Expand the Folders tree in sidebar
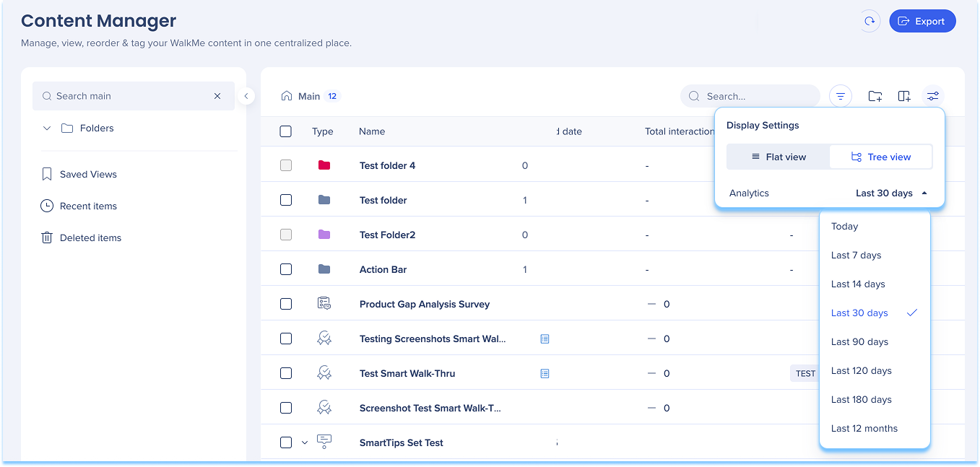 pos(47,128)
